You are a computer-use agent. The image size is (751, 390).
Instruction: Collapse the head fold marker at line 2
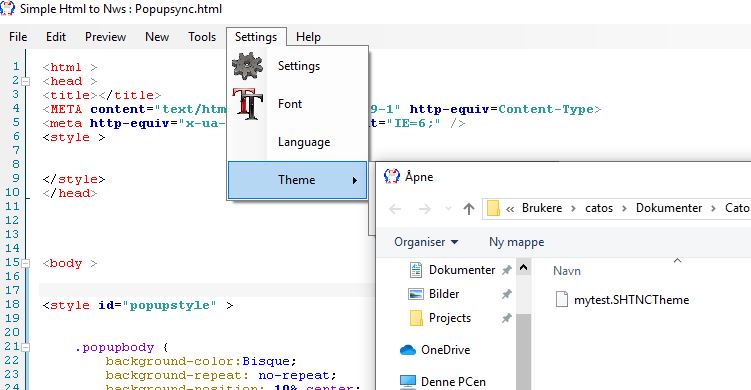(25, 81)
